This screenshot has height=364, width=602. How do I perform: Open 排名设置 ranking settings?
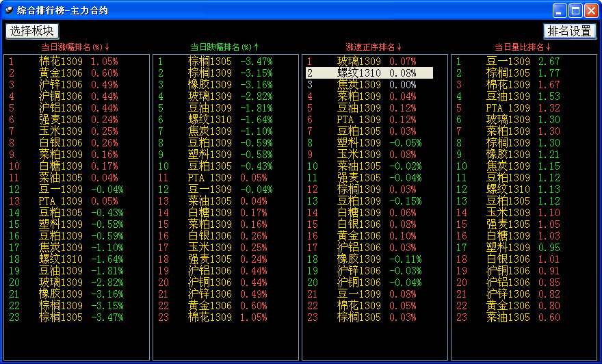click(x=570, y=31)
